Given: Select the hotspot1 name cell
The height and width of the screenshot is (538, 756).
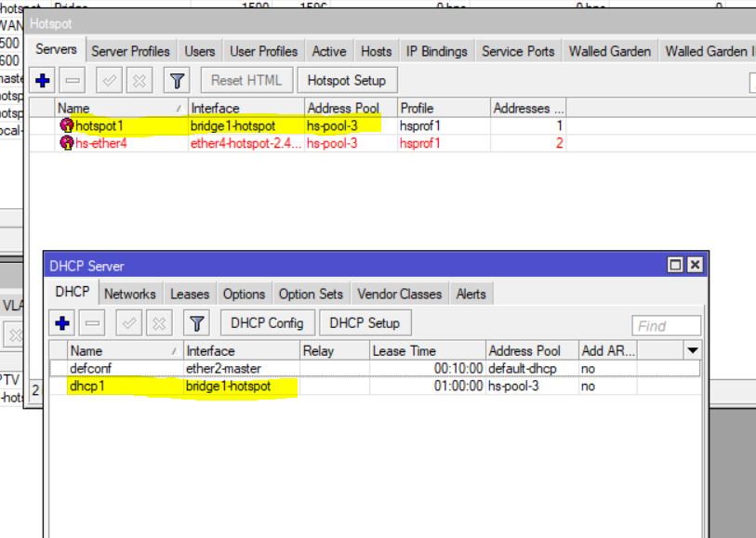Looking at the screenshot, I should point(99,125).
